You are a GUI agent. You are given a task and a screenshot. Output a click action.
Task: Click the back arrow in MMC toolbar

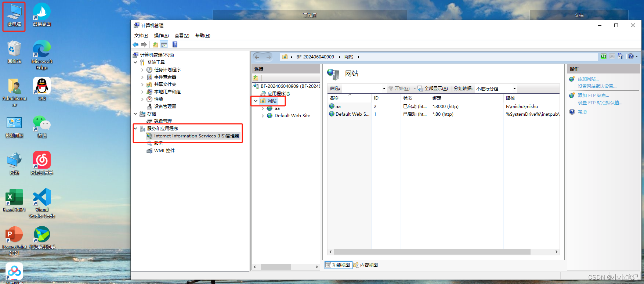point(135,44)
